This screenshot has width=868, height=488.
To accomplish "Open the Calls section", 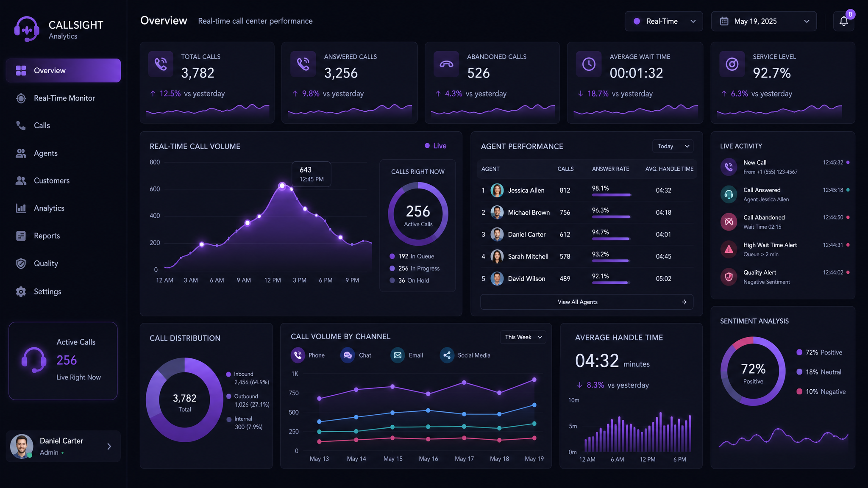I will [63, 125].
